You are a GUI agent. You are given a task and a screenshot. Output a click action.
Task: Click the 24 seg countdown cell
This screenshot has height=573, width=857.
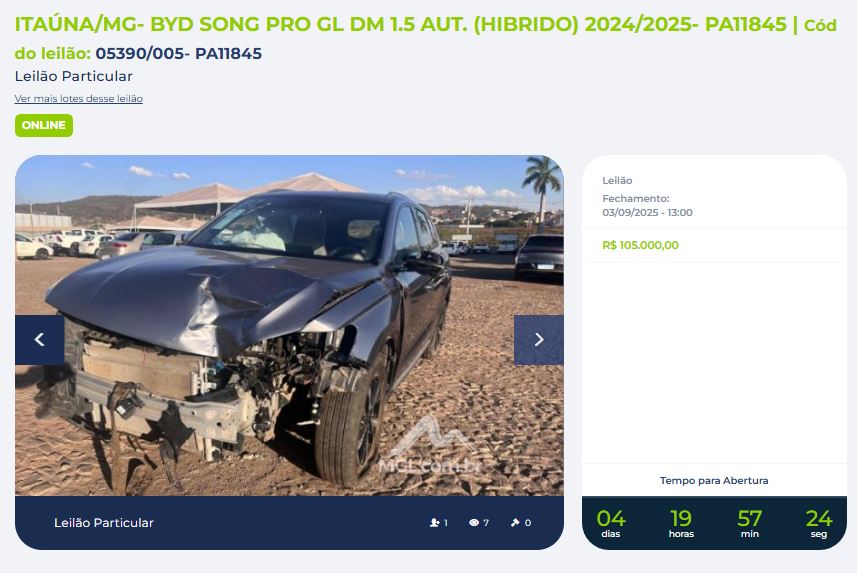[x=819, y=523]
